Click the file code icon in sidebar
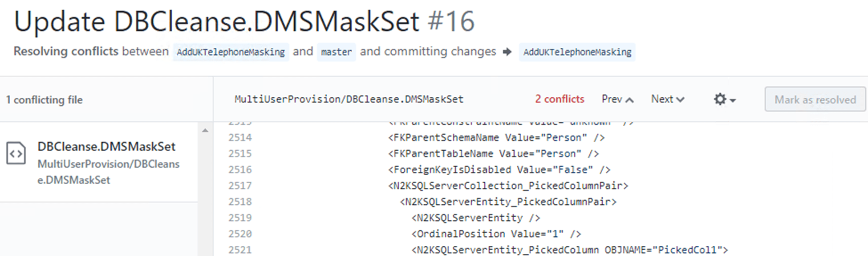 click(x=16, y=153)
